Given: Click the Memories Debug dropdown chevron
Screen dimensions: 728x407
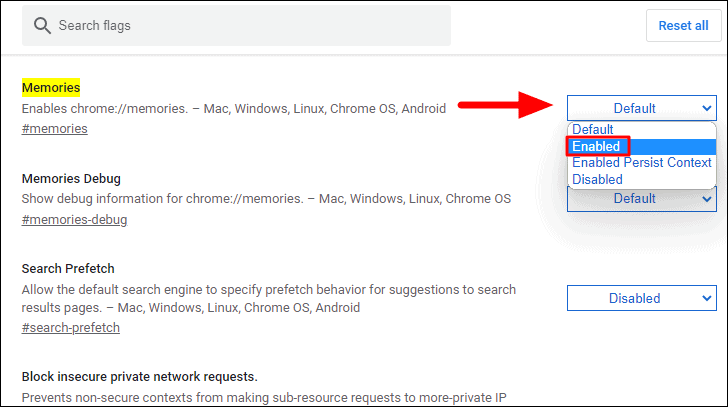Looking at the screenshot, I should [707, 199].
